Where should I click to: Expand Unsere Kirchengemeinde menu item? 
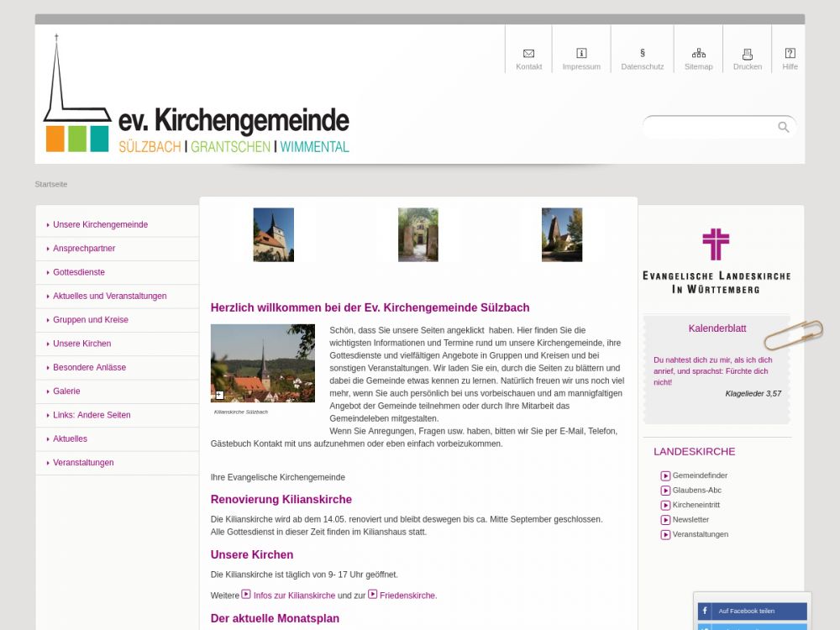(x=100, y=225)
